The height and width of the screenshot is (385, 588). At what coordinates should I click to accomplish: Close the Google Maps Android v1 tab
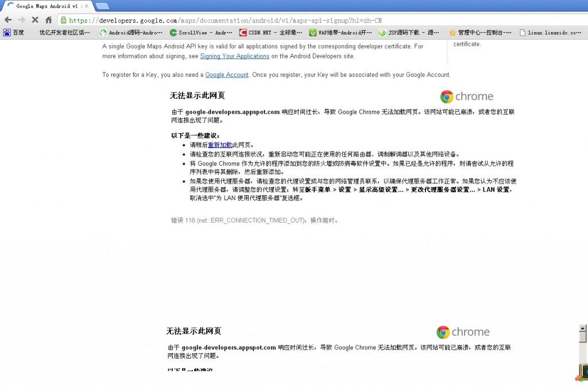87,6
